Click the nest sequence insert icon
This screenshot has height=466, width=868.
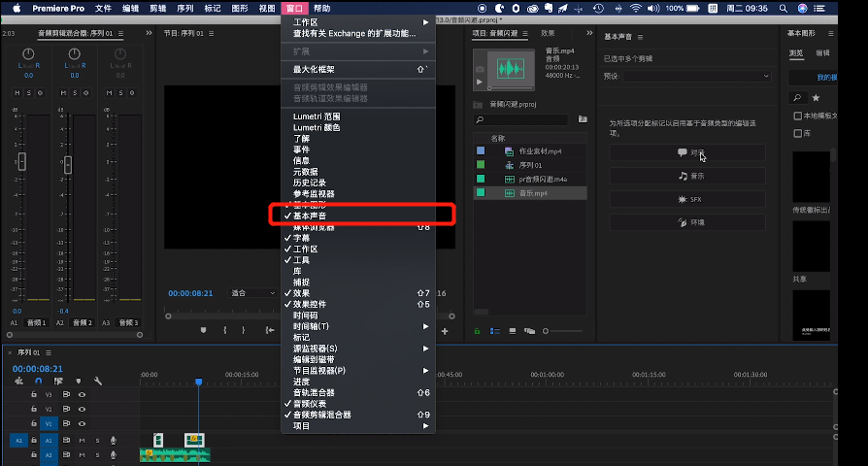[x=18, y=381]
